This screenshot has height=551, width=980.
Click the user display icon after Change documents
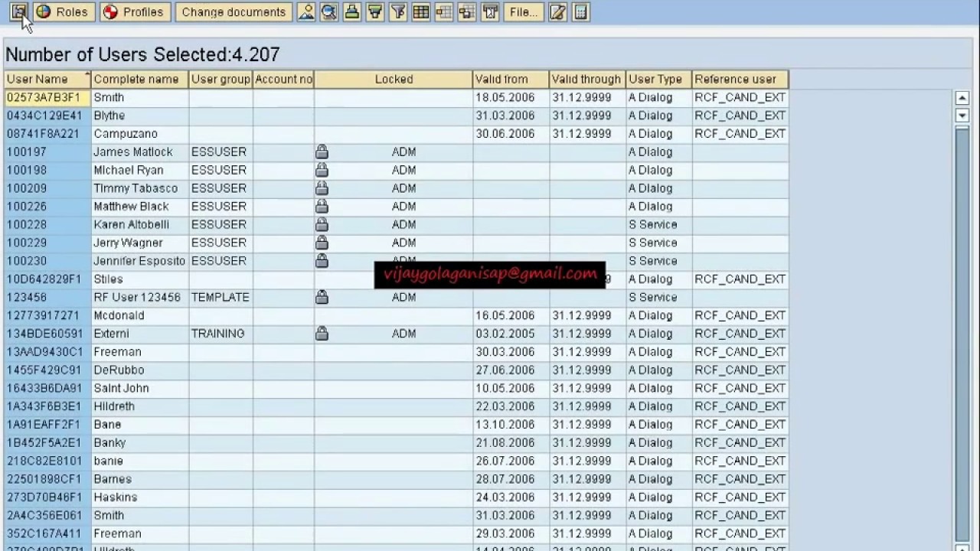[306, 11]
